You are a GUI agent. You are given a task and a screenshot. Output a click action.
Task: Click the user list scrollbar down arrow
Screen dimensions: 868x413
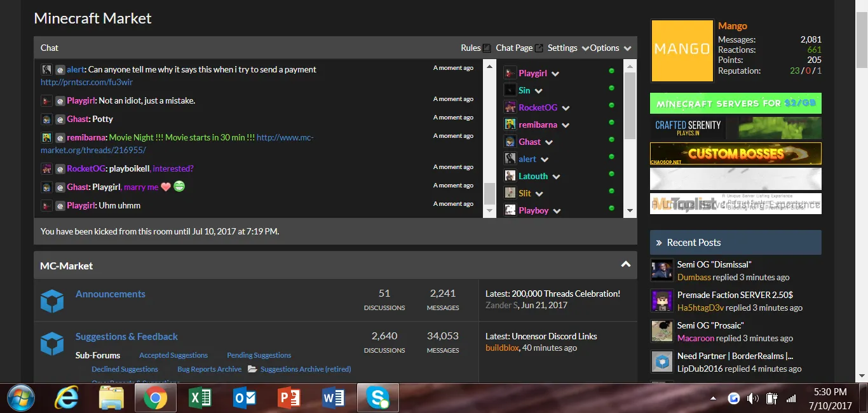point(630,211)
